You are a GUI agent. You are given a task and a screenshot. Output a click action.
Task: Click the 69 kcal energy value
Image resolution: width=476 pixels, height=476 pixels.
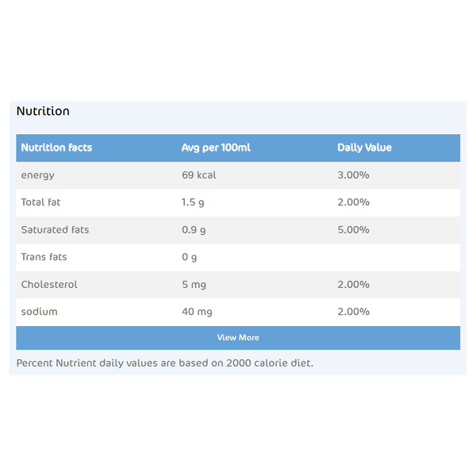coord(198,175)
